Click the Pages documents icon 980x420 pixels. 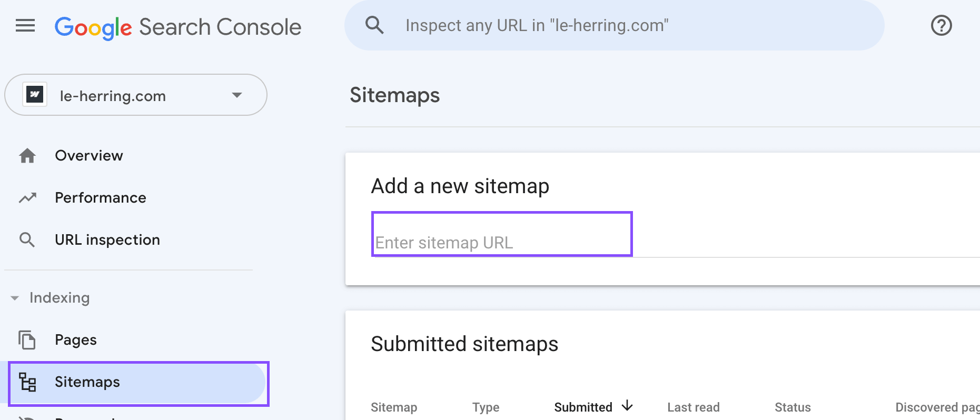[x=27, y=340]
